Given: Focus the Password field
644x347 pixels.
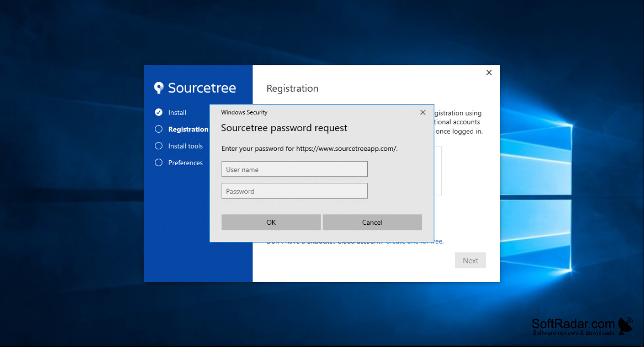Looking at the screenshot, I should (x=294, y=191).
